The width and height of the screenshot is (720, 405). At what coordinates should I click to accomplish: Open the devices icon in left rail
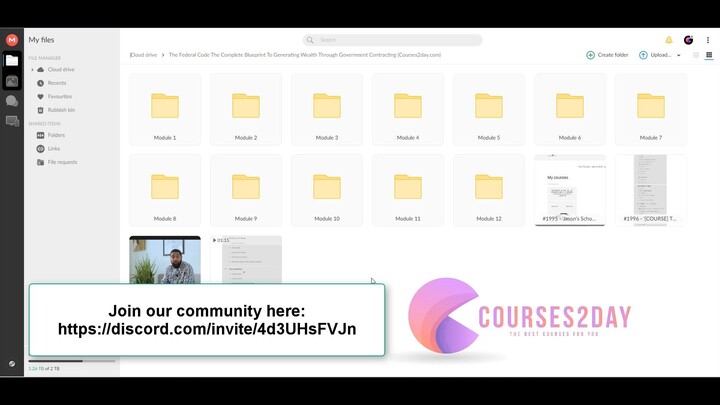click(12, 121)
